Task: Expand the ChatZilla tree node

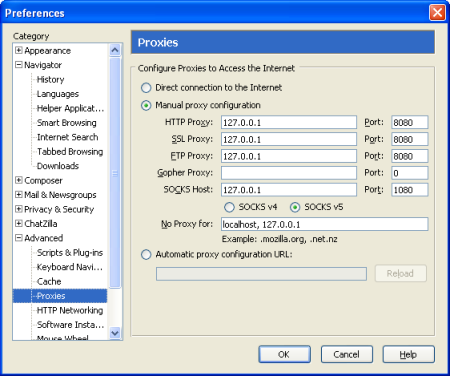Action: [x=19, y=223]
